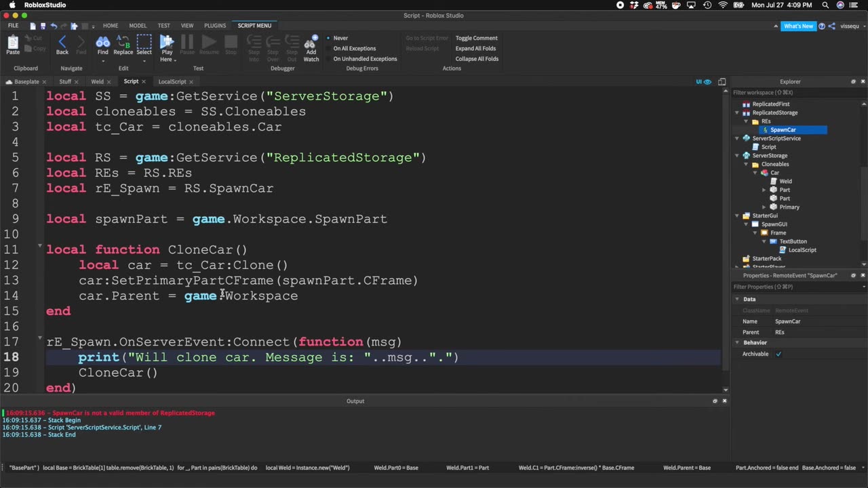868x488 pixels.
Task: Select the LocalScript item in Explorer
Action: (802, 250)
